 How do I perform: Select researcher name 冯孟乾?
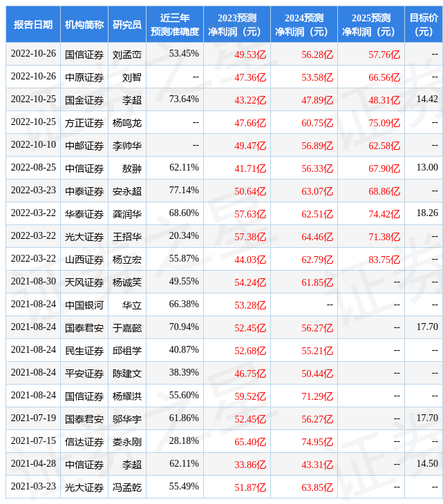pyautogui.click(x=127, y=487)
